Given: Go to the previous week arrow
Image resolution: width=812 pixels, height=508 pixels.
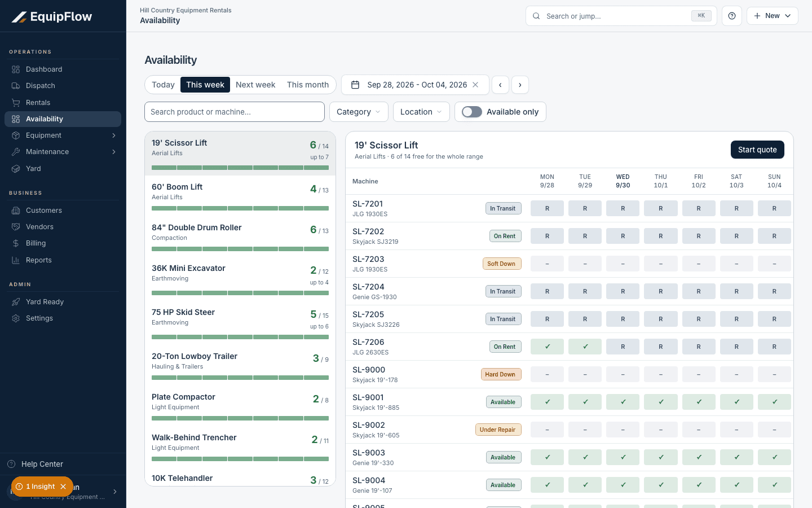Looking at the screenshot, I should (500, 85).
